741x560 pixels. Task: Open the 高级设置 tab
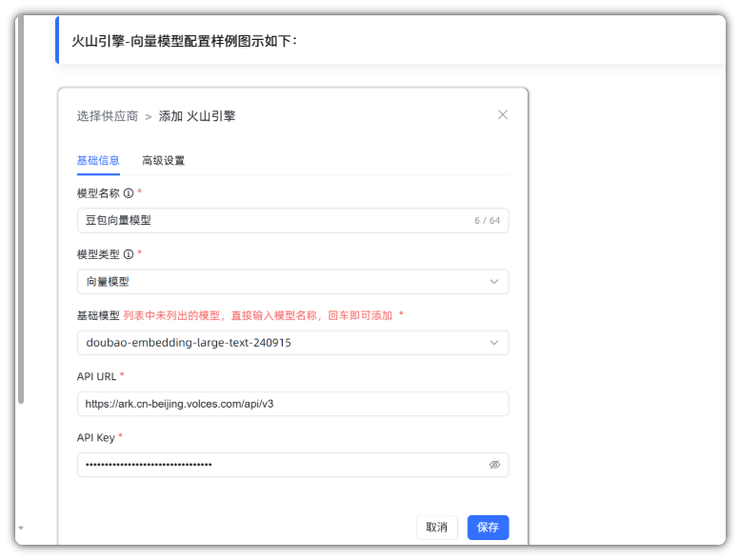tap(163, 161)
